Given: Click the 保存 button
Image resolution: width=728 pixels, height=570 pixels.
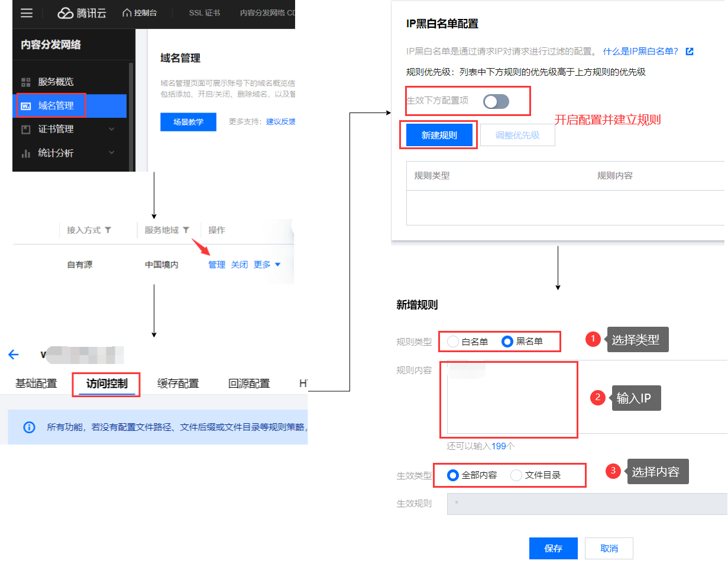Looking at the screenshot, I should coord(554,549).
